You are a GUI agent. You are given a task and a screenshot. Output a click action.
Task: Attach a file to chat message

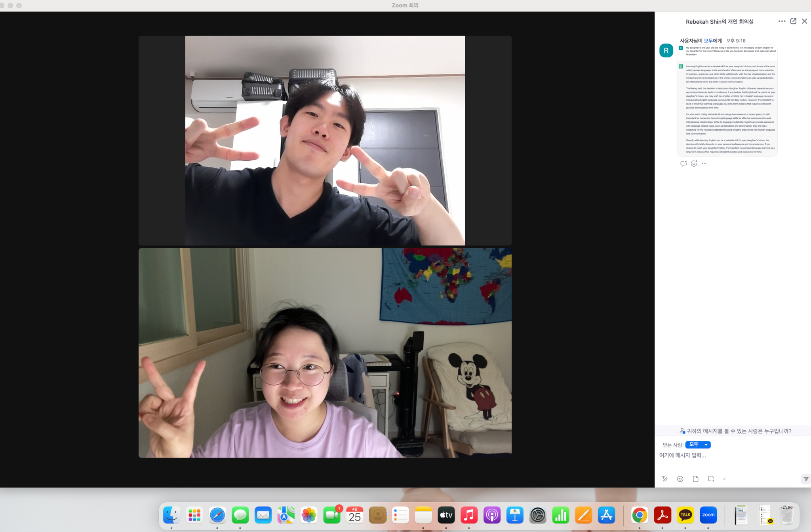tap(695, 479)
